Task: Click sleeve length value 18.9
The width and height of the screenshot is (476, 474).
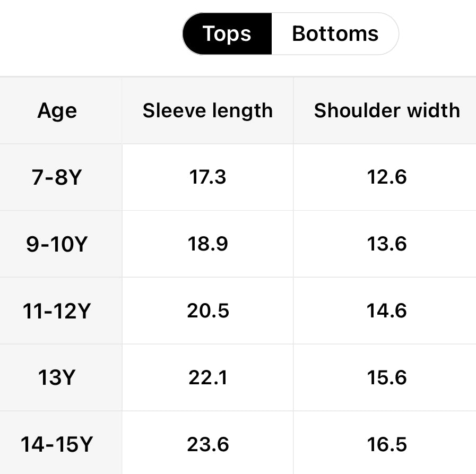Action: (207, 244)
